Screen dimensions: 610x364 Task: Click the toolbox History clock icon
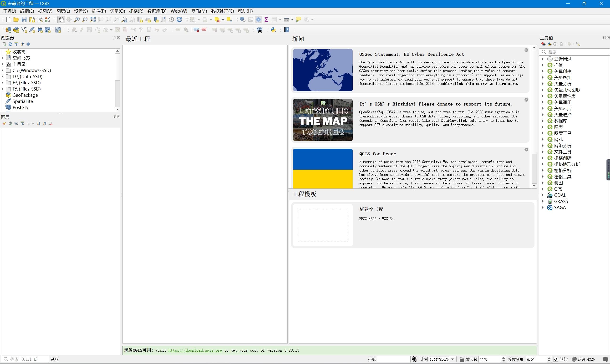[555, 44]
